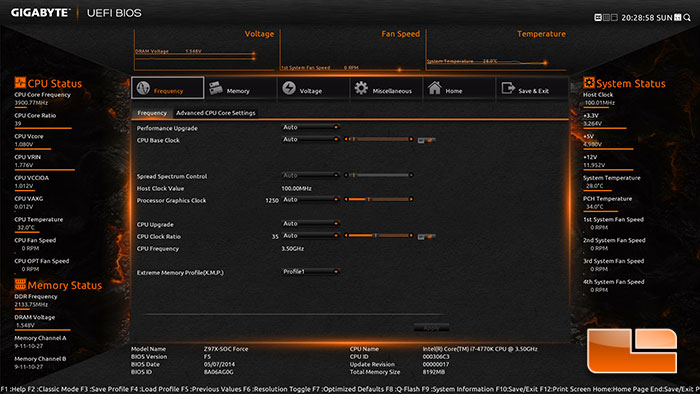The height and width of the screenshot is (394, 700).
Task: Click the 20:28:58 clock display
Action: [638, 18]
